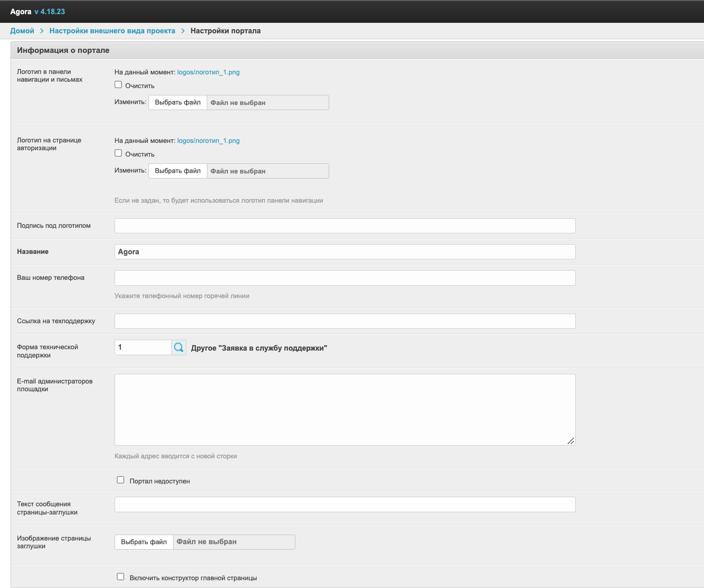Open authorization page logo file link
Image resolution: width=704 pixels, height=588 pixels.
[208, 141]
